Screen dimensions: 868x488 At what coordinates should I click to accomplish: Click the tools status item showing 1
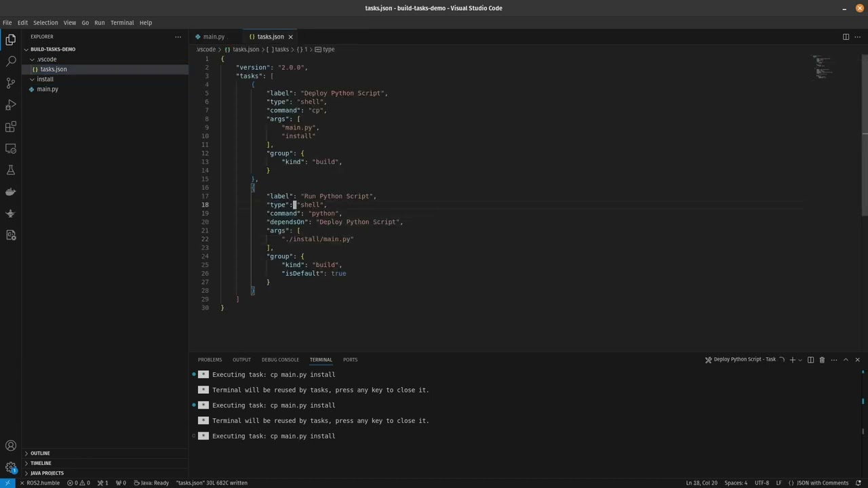tap(103, 483)
